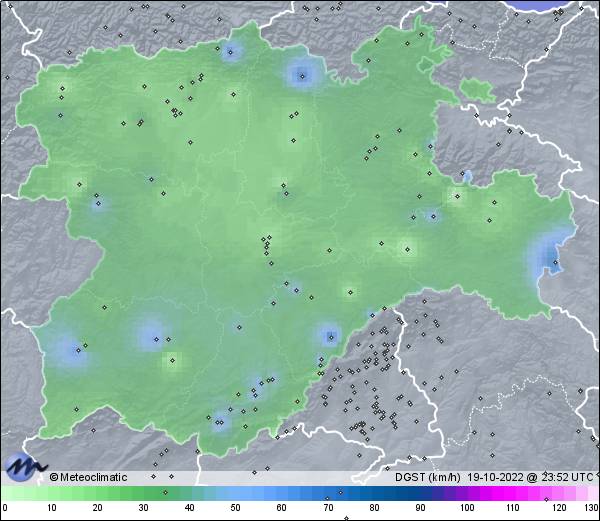Click the 50 value on the scale
Image resolution: width=600 pixels, height=521 pixels.
(x=235, y=508)
